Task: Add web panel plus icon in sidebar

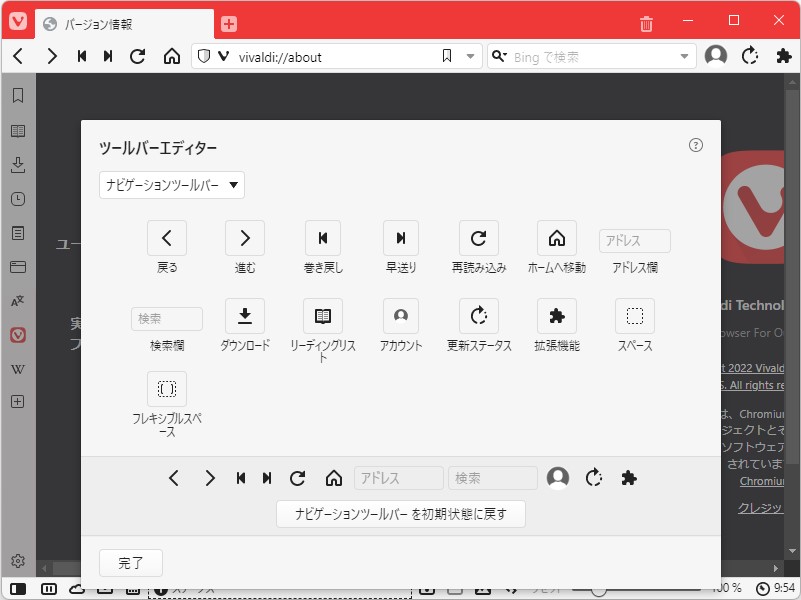Action: click(x=18, y=402)
